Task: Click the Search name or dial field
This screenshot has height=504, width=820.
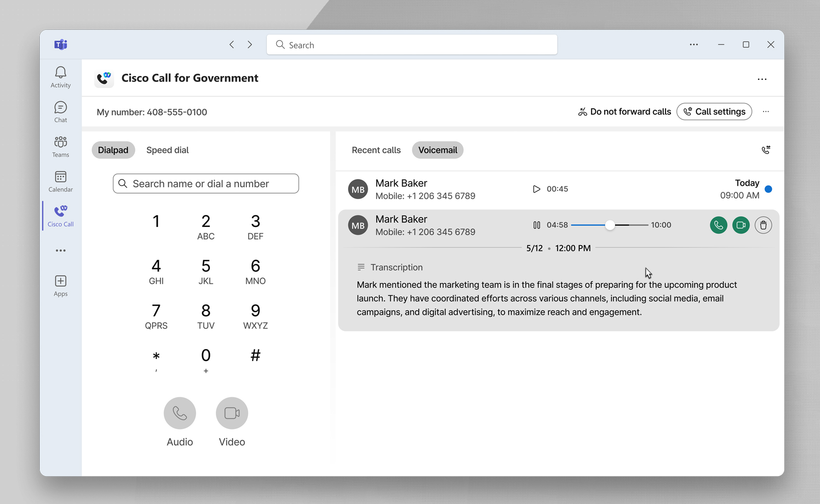Action: coord(206,184)
